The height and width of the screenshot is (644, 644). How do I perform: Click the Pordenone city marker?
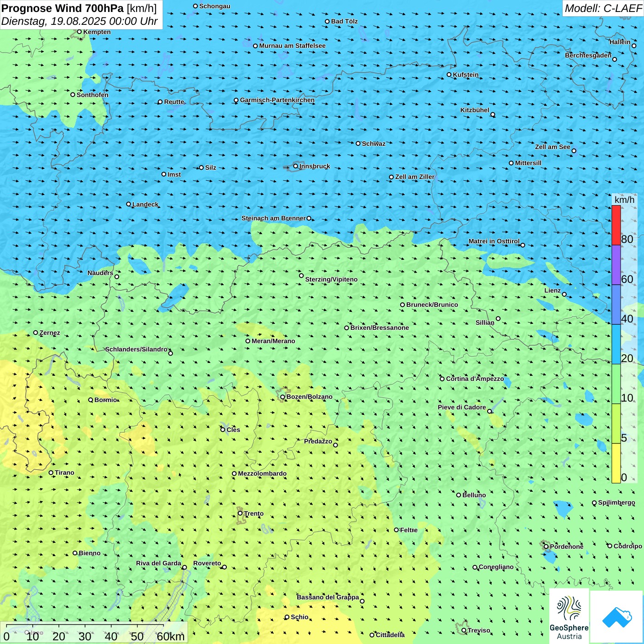click(546, 546)
